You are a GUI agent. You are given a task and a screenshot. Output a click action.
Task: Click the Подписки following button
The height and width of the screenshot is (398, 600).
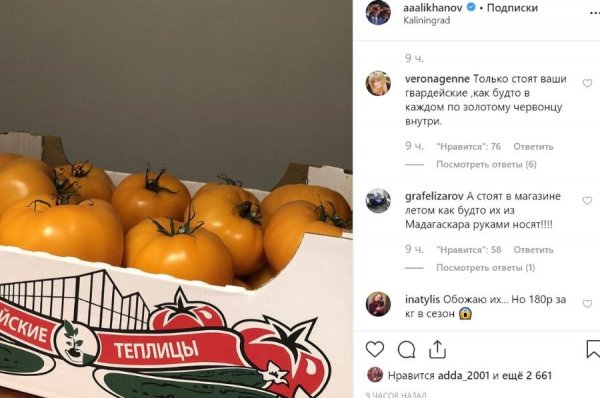coord(512,7)
